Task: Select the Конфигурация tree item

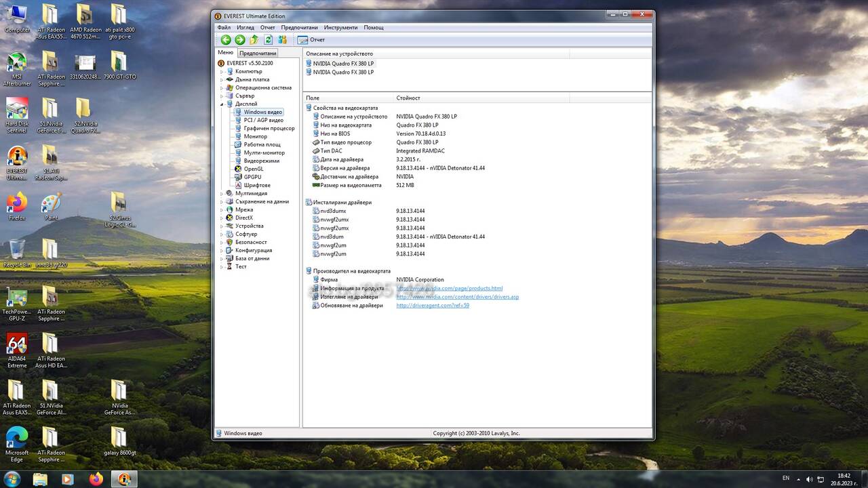Action: coord(254,250)
